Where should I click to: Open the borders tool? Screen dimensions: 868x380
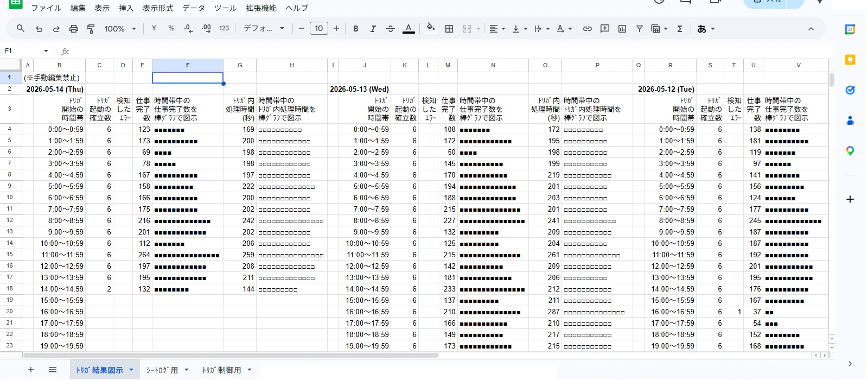tap(449, 29)
